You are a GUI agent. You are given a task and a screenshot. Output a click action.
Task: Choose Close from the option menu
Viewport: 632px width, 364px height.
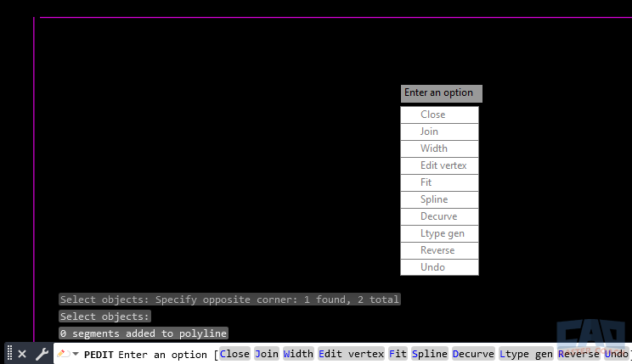(439, 115)
